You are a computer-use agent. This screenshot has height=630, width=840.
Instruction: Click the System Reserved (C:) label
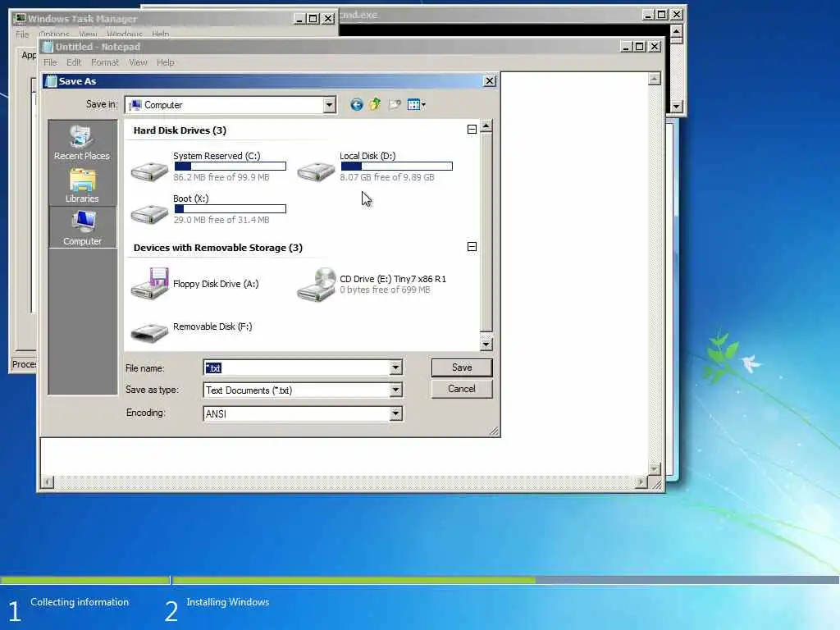point(217,156)
